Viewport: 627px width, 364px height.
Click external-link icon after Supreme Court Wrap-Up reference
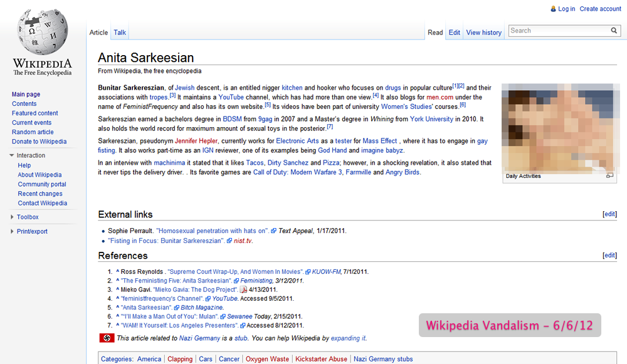(x=308, y=272)
